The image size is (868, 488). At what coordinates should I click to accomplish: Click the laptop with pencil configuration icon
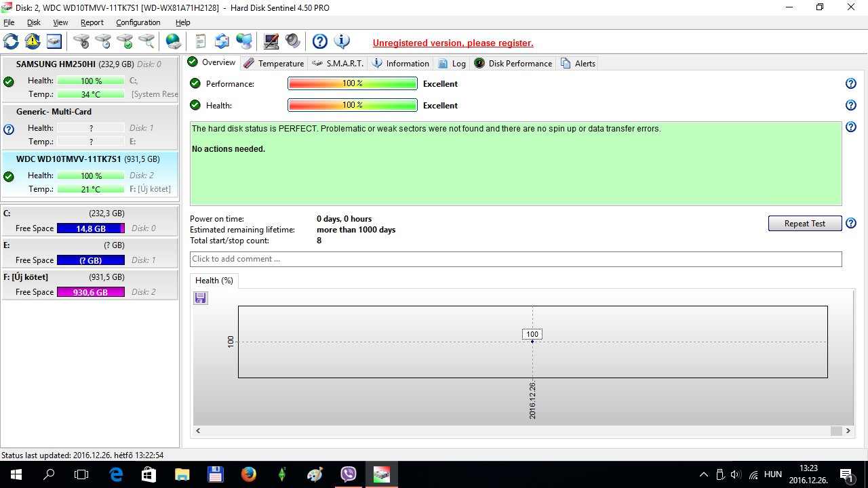pyautogui.click(x=271, y=41)
